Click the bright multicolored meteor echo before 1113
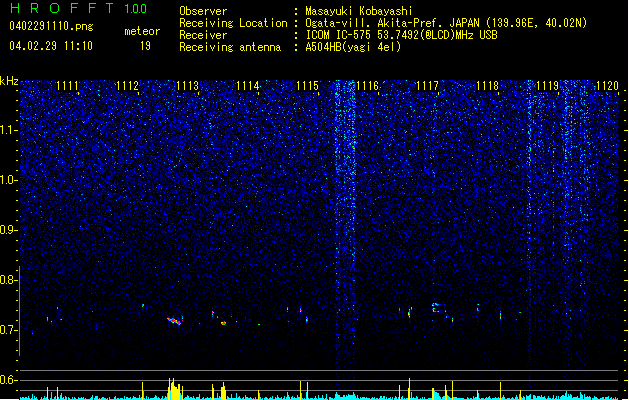 tap(175, 320)
